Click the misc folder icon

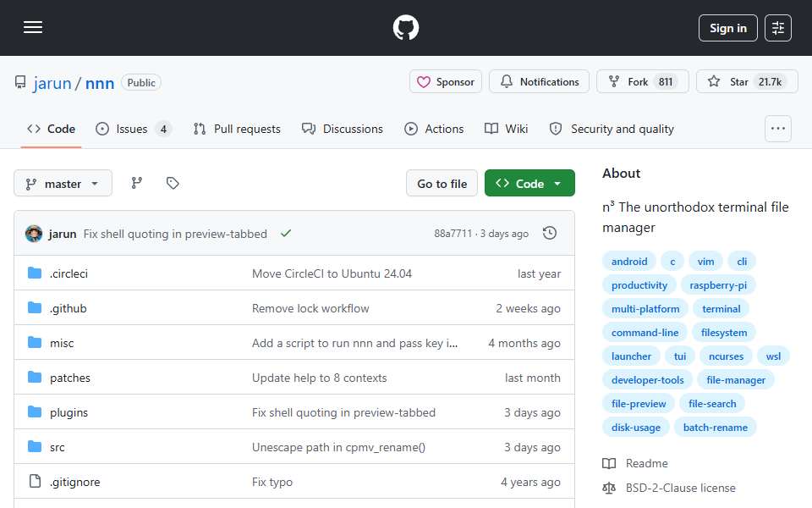point(35,343)
